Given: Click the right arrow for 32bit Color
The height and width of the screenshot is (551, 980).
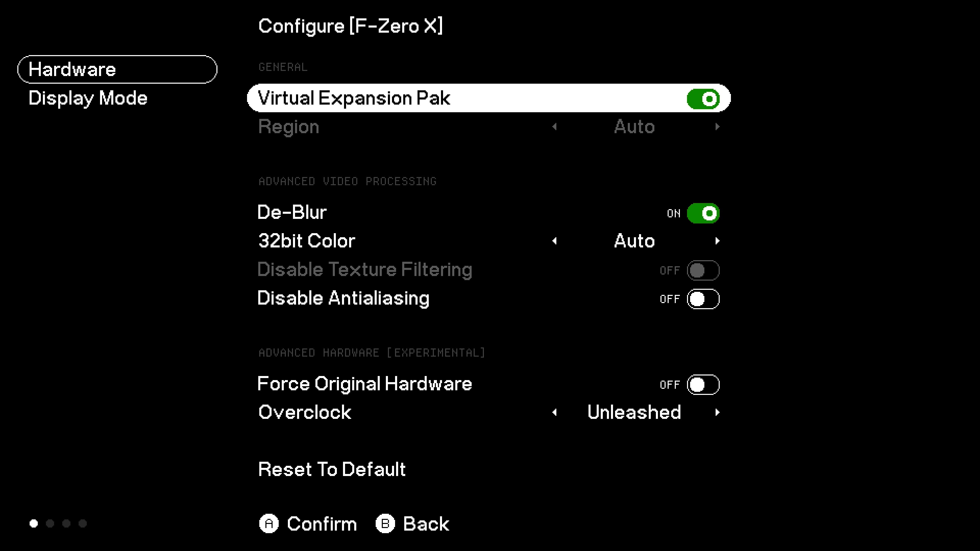Looking at the screenshot, I should [x=717, y=241].
